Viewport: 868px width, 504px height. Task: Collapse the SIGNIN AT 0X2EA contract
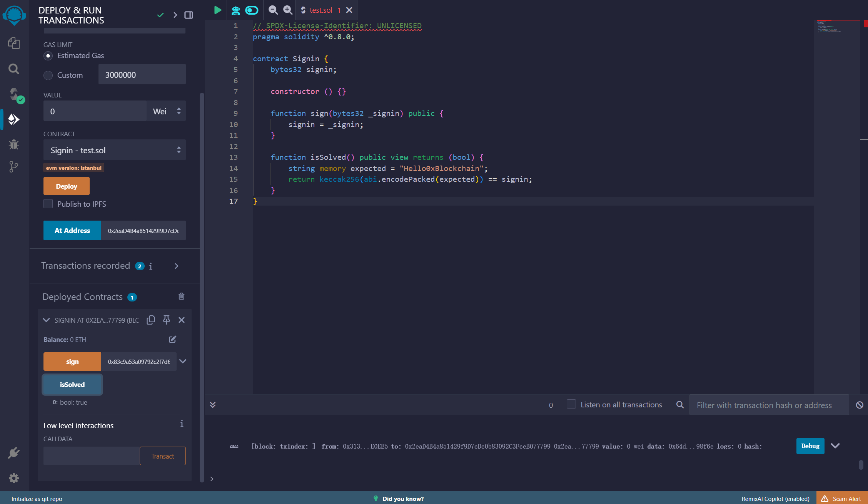[46, 320]
